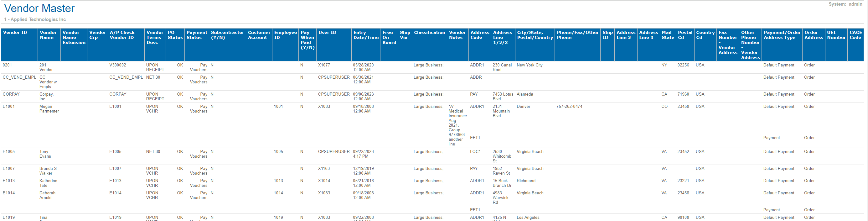Select the 7453 Lotus Blvd address cell
This screenshot has height=221, width=868.
tap(502, 97)
